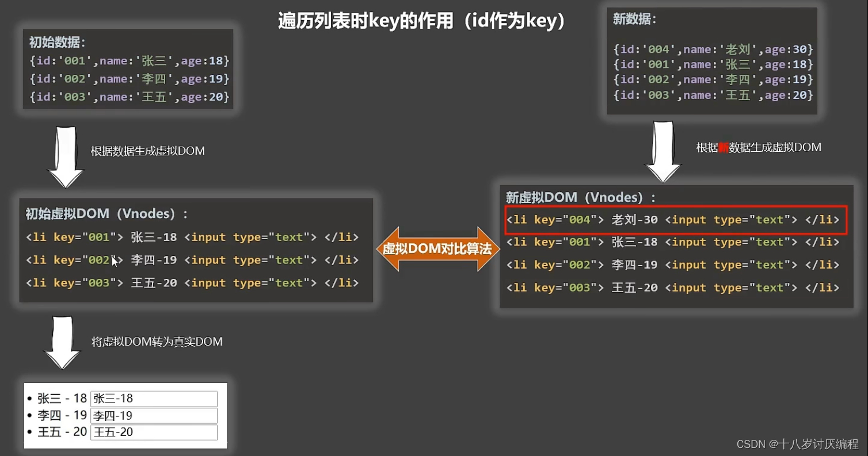Viewport: 868px width, 456px height.
Task: Select the key="001" line in 新虚拟DOM
Action: click(673, 242)
